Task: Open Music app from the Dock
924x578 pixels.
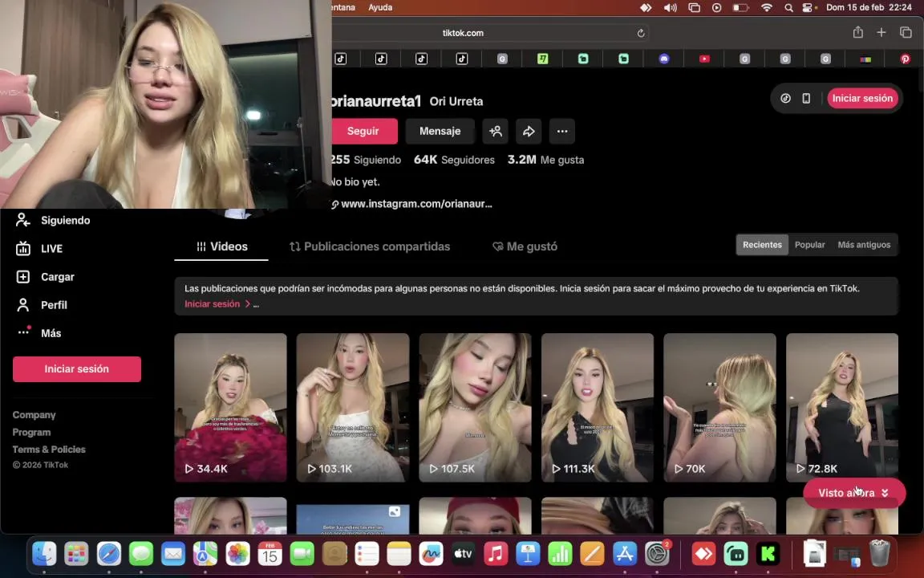Action: pyautogui.click(x=496, y=554)
